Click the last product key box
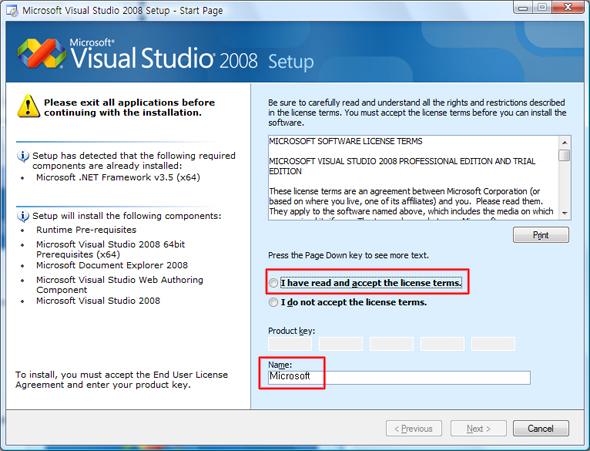This screenshot has height=451, width=590. point(493,344)
